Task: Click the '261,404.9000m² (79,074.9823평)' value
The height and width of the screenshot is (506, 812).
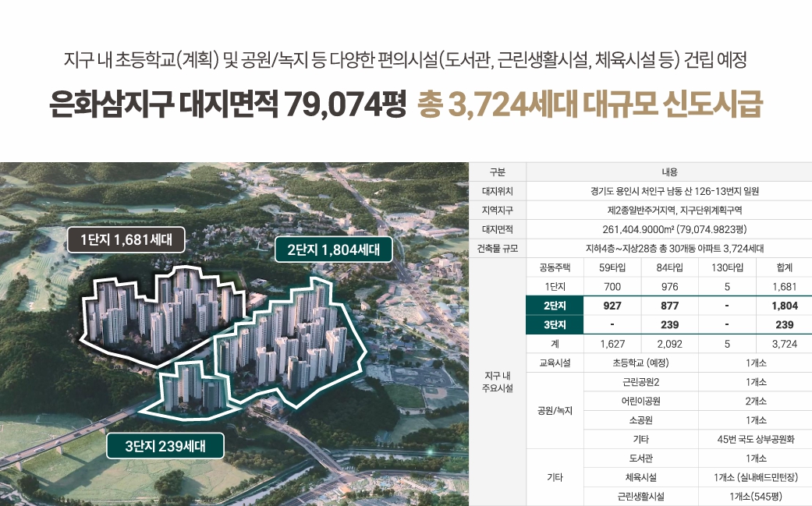Action: pyautogui.click(x=674, y=229)
